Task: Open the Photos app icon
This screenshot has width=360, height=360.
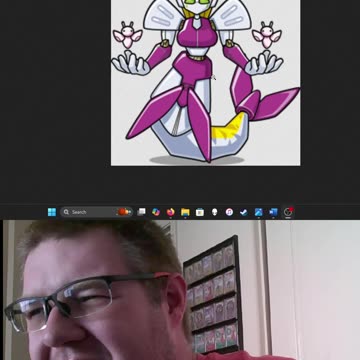Action: click(x=258, y=212)
